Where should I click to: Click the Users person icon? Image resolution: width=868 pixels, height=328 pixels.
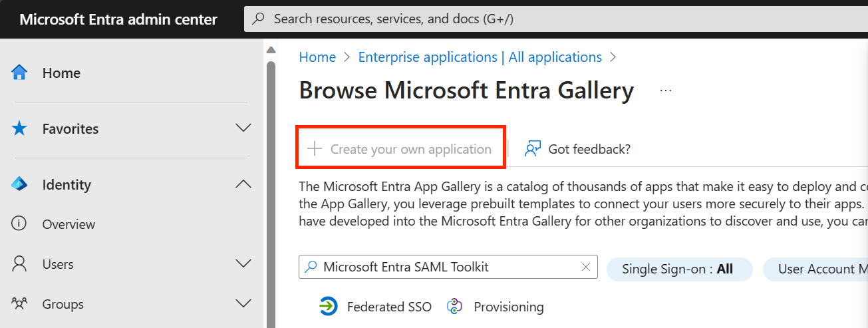click(x=19, y=264)
